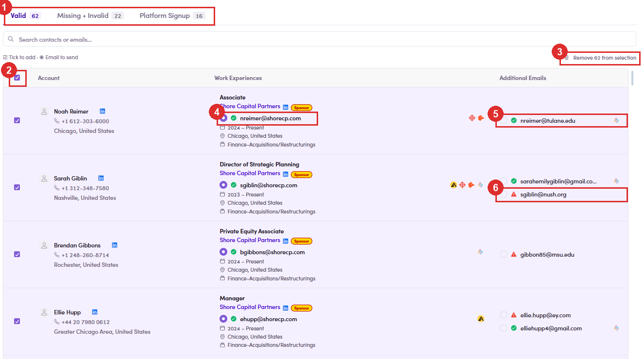The image size is (644, 359).
Task: Click red warning icon beside gibbon85@msu.edu
Action: [514, 254]
